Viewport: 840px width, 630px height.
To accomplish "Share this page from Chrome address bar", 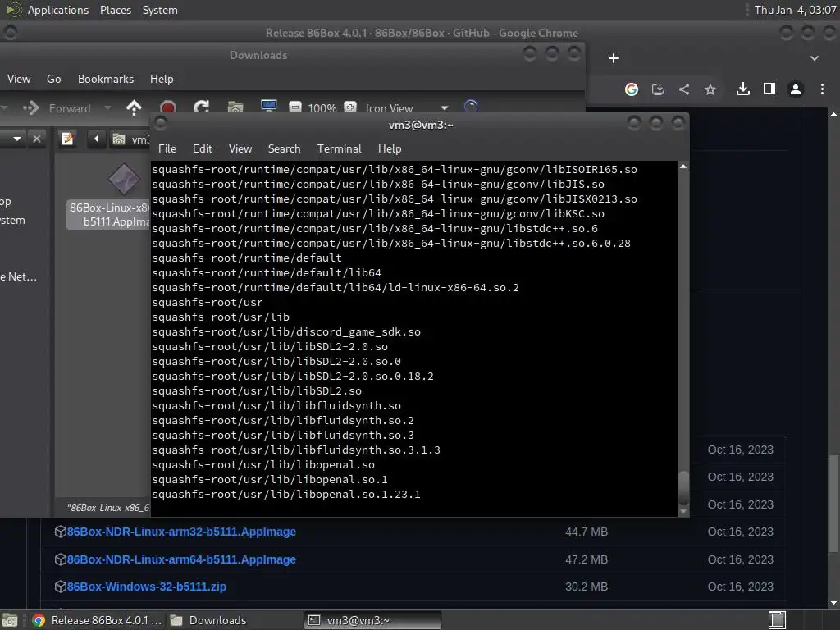I will click(684, 89).
